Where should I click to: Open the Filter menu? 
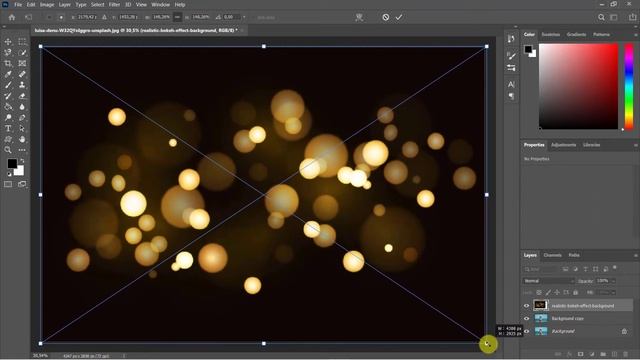(114, 4)
